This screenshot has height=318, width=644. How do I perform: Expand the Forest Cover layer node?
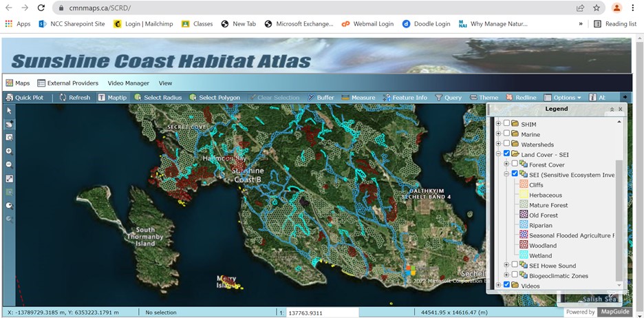coord(507,164)
